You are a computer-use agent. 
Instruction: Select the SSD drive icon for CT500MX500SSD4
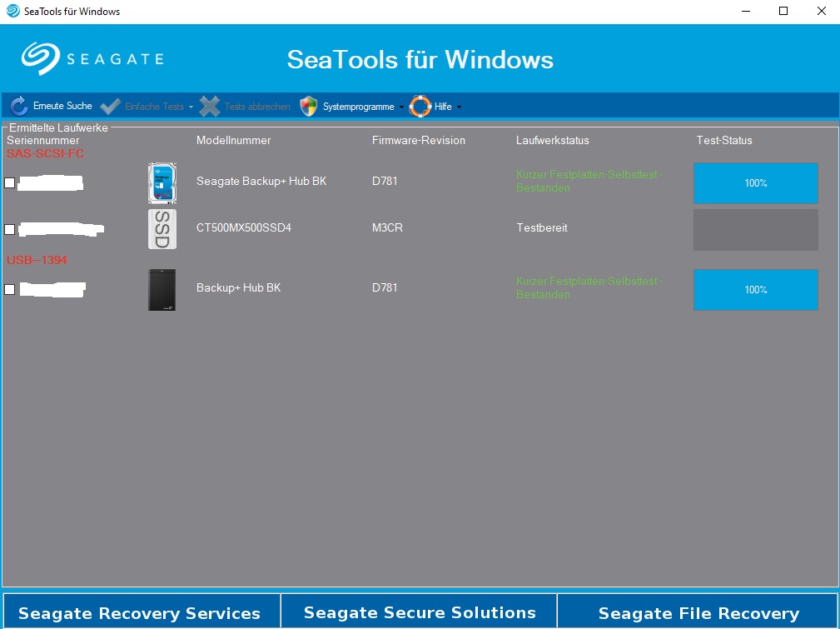point(162,229)
